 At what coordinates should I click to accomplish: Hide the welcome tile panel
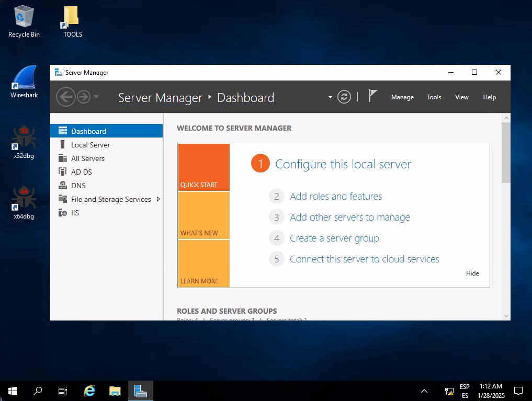coord(472,273)
